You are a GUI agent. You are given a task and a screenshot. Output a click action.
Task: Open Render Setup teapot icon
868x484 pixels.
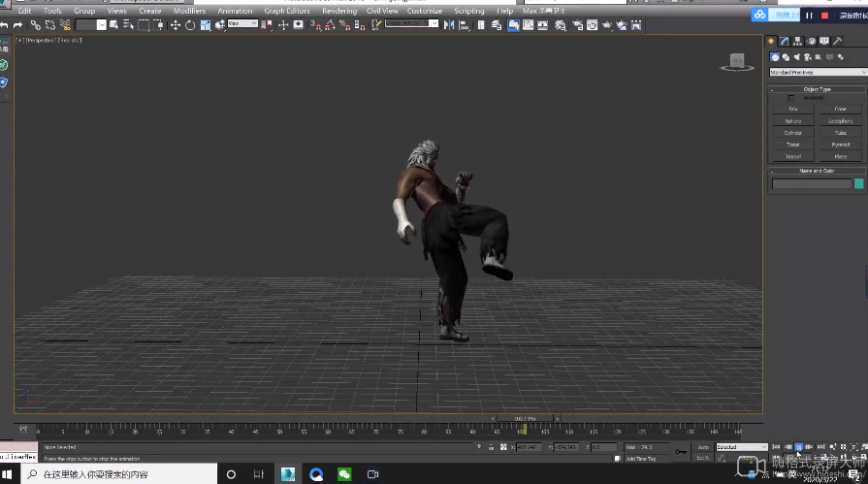coord(577,25)
